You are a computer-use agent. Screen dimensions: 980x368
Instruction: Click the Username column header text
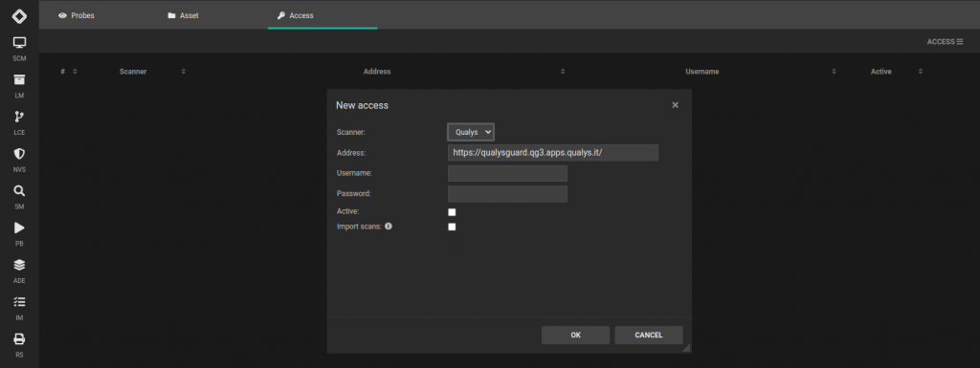pyautogui.click(x=702, y=72)
